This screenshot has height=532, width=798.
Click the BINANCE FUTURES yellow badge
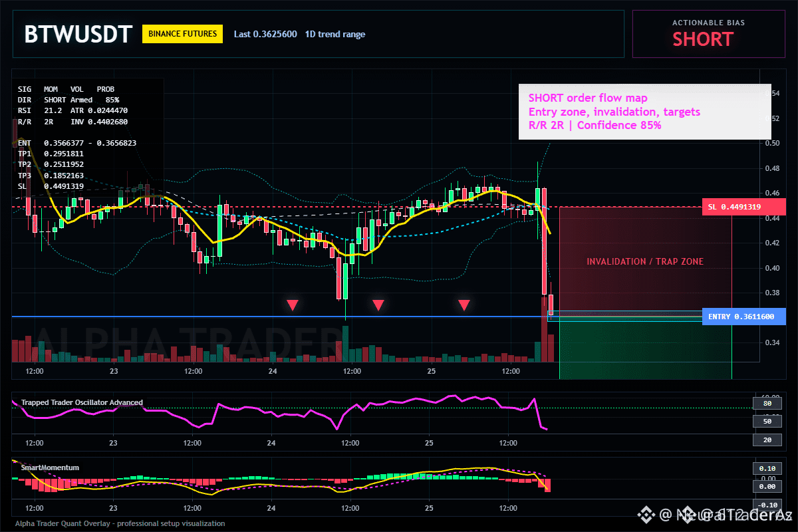pyautogui.click(x=182, y=34)
